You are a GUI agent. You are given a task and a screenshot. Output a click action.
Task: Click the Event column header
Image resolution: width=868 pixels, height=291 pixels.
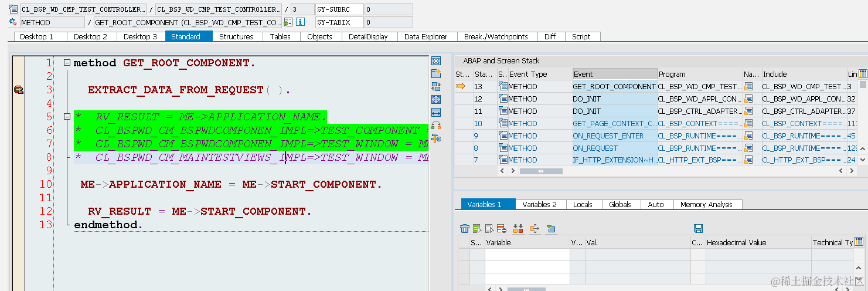point(615,74)
